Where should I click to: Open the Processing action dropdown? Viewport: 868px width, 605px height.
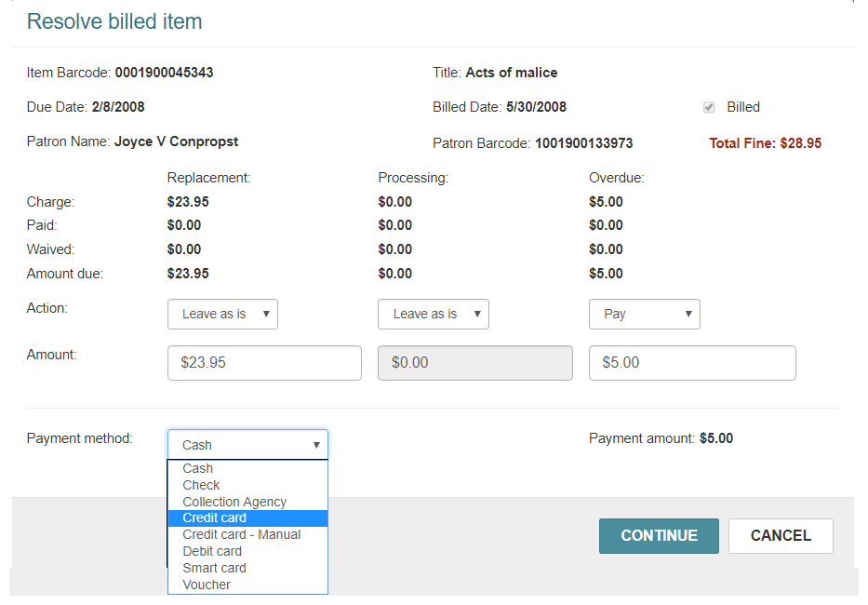(434, 315)
